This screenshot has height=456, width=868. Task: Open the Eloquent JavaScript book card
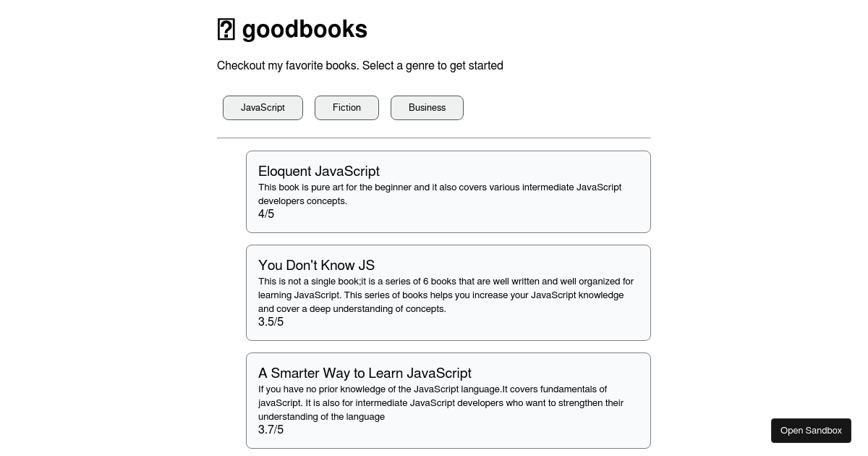[448, 192]
